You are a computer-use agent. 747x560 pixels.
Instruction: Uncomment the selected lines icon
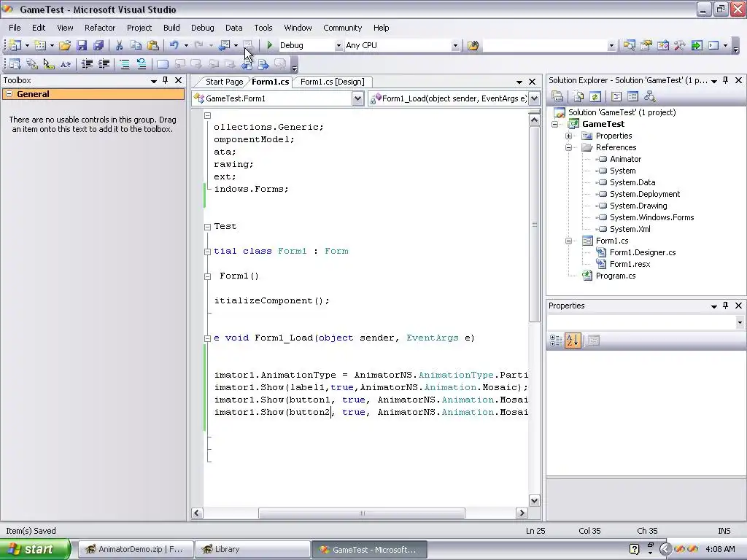click(141, 64)
